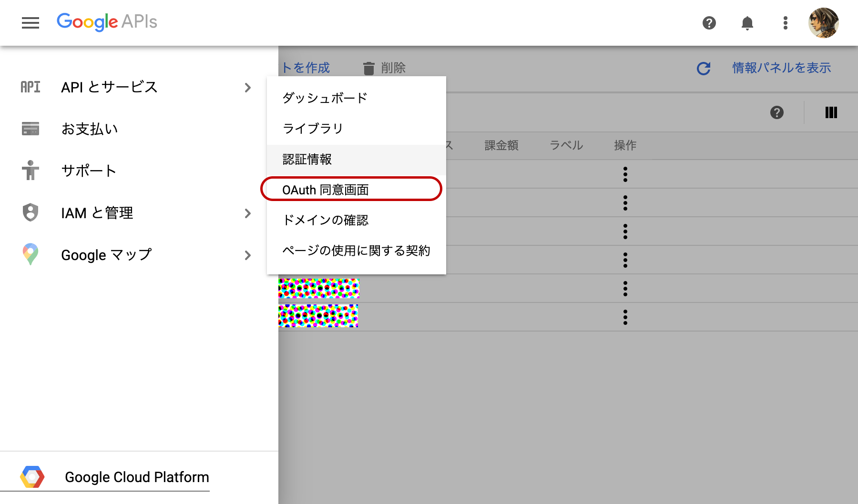Expand the IAM と管理 submenu chevron
Viewport: 858px width, 504px height.
click(247, 213)
